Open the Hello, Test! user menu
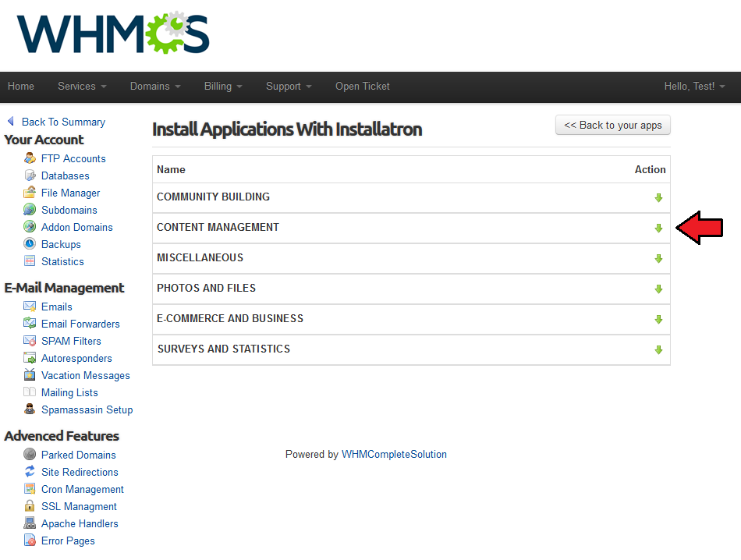Viewport: 741px width, 560px height. [x=694, y=87]
